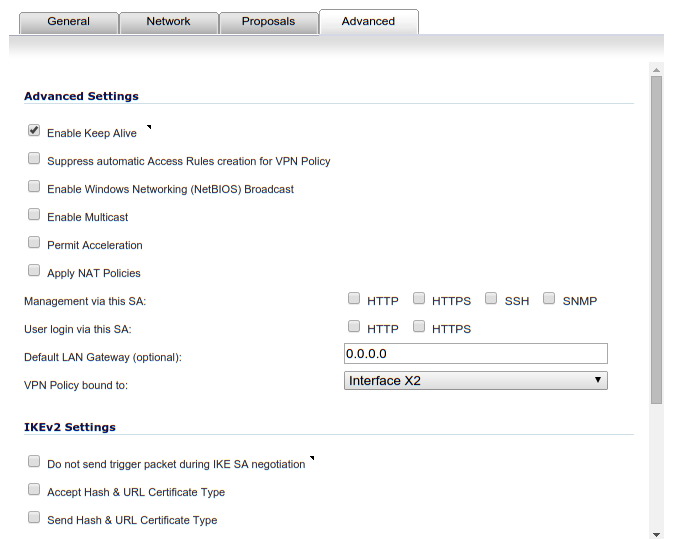Screen dimensions: 674x539
Task: Turn on Apply NAT Policies
Action: (34, 271)
